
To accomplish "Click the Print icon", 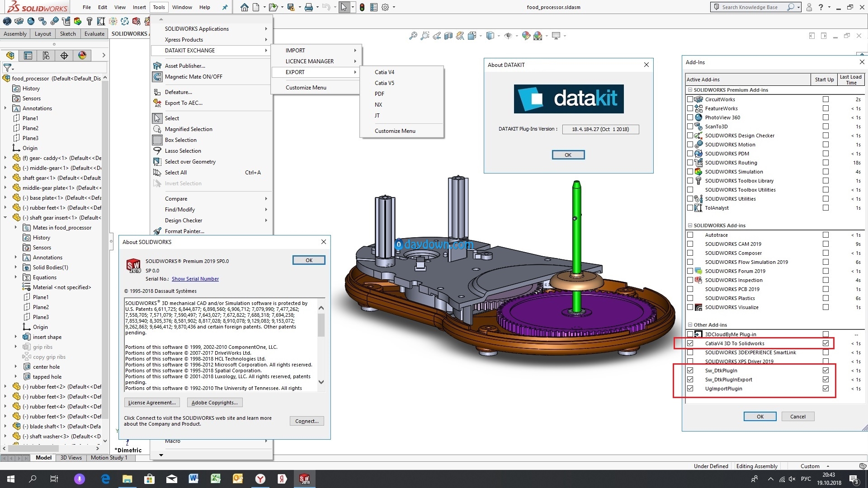I will click(x=309, y=7).
